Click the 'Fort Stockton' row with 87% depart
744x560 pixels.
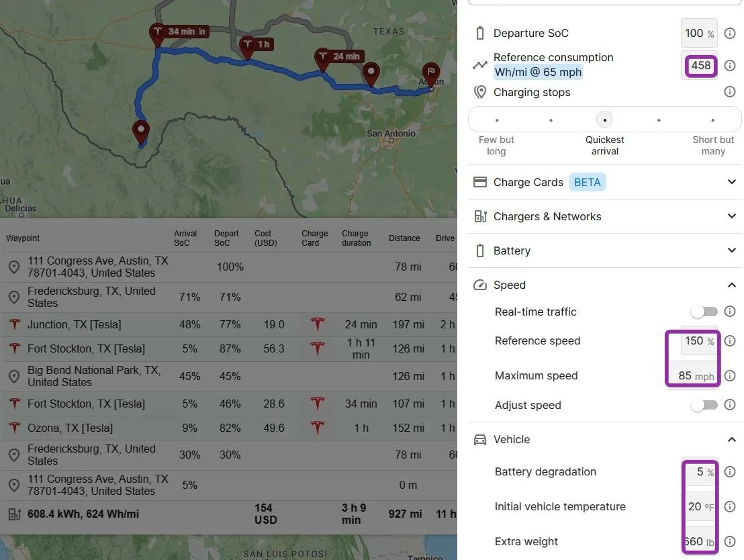click(228, 348)
